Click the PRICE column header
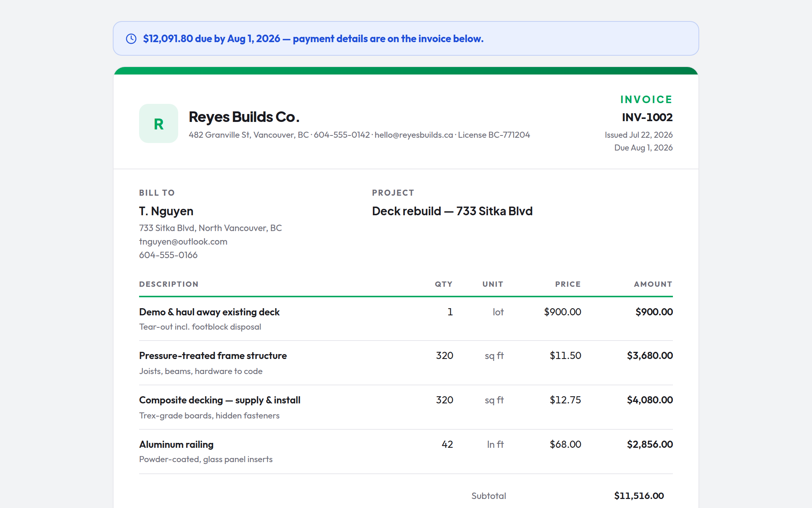The width and height of the screenshot is (812, 508). pyautogui.click(x=568, y=284)
